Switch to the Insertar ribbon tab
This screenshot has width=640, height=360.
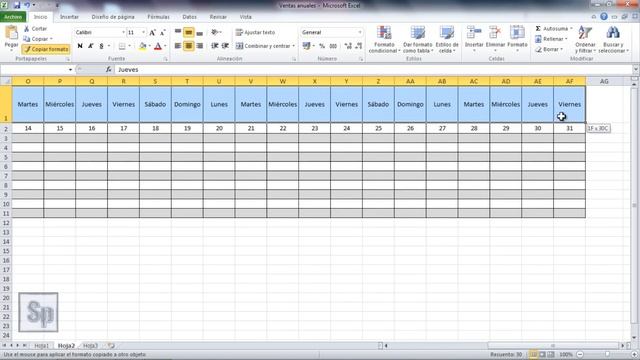point(69,17)
